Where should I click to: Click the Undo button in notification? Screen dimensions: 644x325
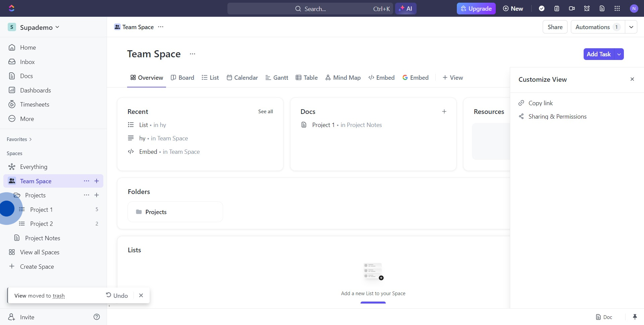point(117,296)
